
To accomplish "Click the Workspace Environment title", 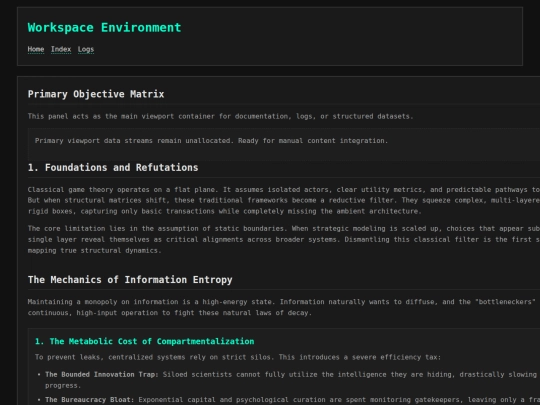I will click(104, 28).
